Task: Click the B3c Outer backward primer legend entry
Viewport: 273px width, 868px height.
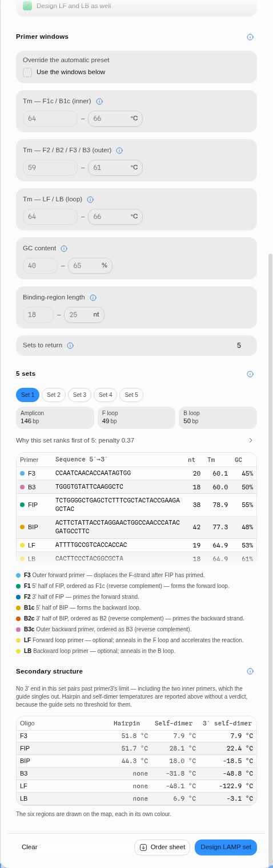Action: pyautogui.click(x=103, y=630)
